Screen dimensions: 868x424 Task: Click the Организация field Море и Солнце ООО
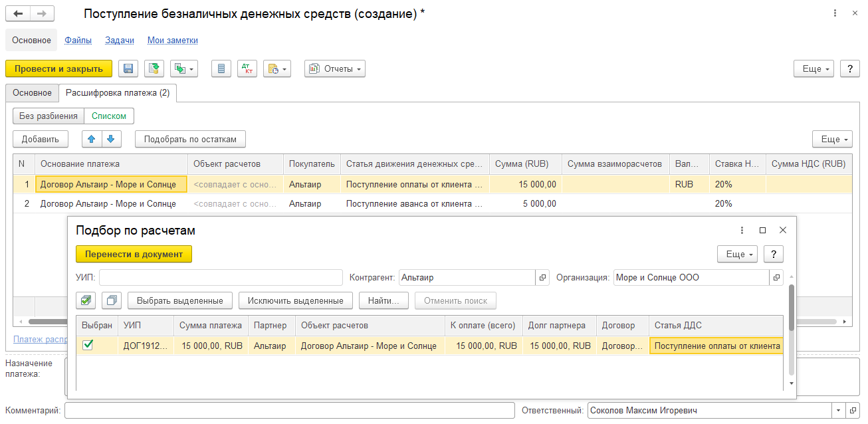[692, 278]
